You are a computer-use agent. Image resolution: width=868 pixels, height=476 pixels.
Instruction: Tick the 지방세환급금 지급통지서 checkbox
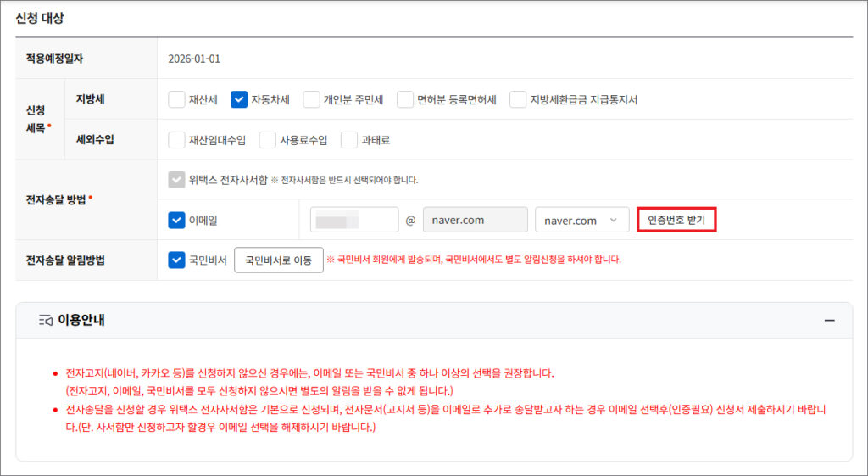518,99
